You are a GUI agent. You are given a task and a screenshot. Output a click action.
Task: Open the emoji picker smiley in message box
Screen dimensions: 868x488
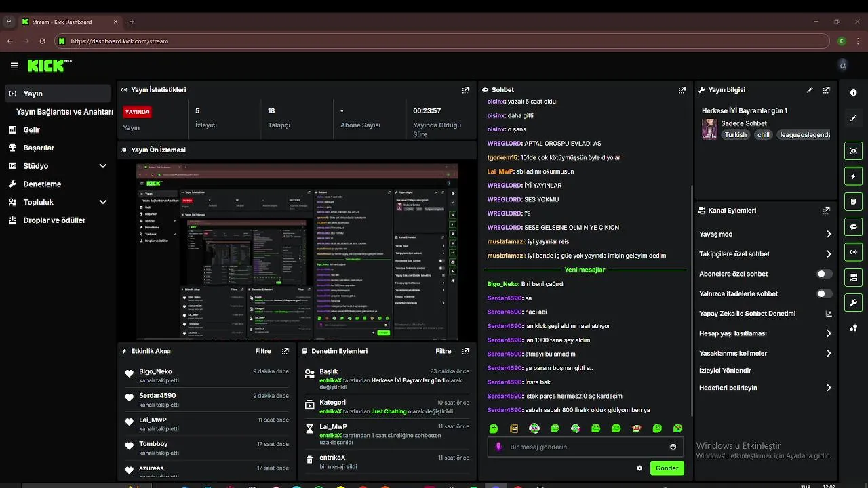pyautogui.click(x=673, y=447)
